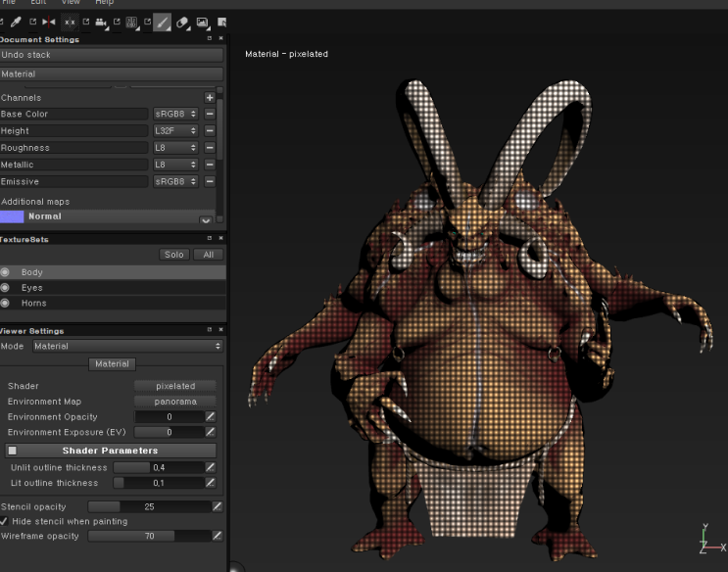Collapse the Material section header

(112, 73)
